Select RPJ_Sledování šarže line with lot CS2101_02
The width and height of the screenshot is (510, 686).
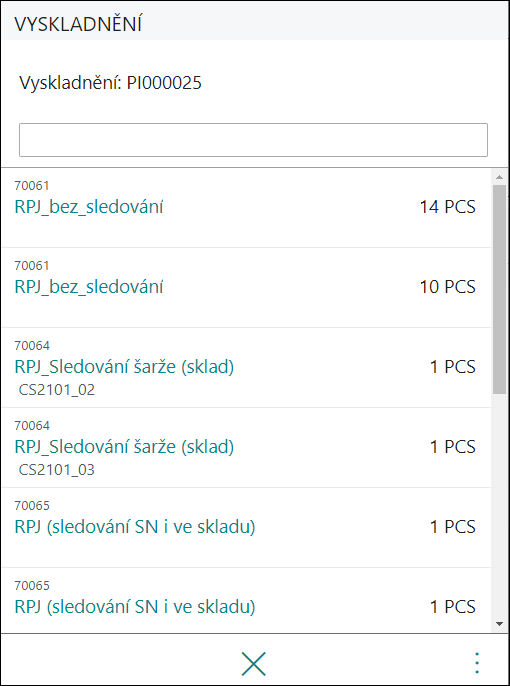coord(246,368)
